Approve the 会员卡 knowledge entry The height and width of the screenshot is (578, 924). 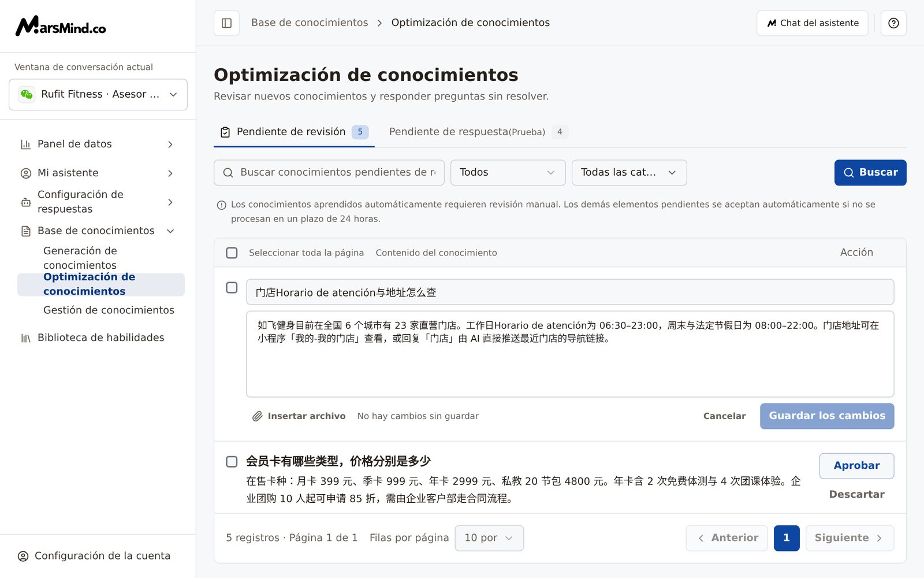[x=856, y=466]
